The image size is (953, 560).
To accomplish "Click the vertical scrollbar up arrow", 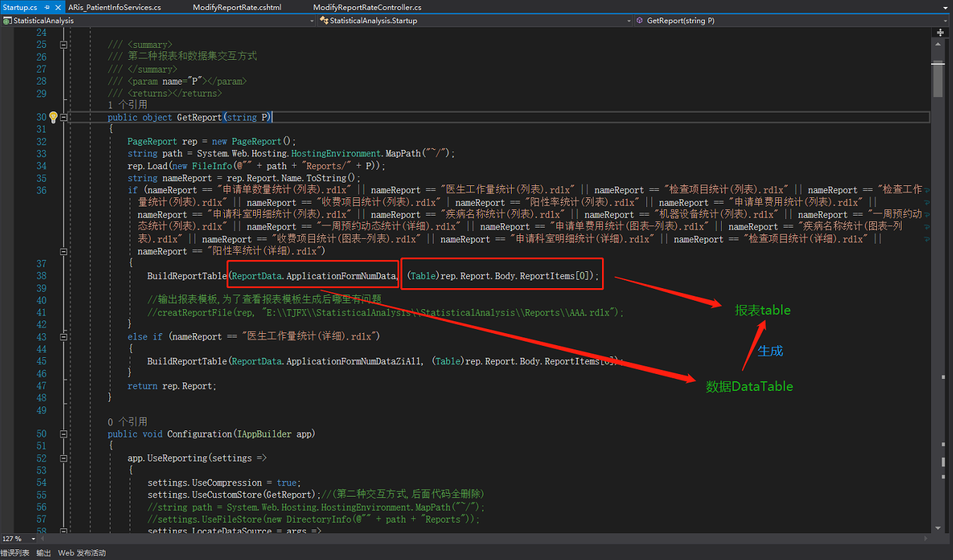I will point(938,44).
